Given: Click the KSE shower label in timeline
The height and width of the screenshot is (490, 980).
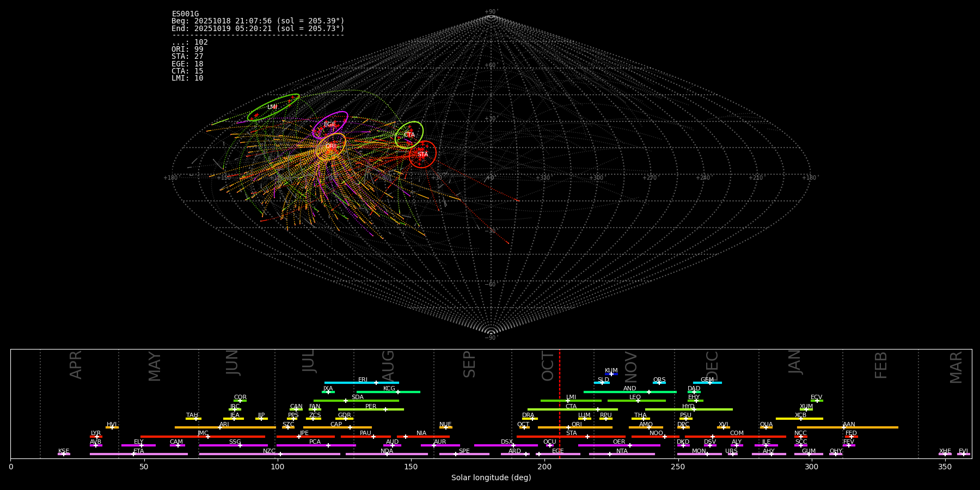Looking at the screenshot, I should tap(64, 451).
